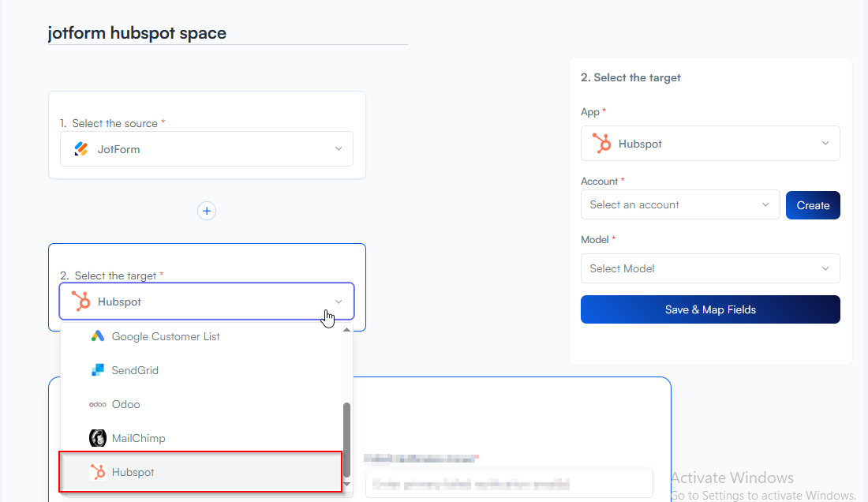Click the Hubspot logo in target selector

pos(80,302)
